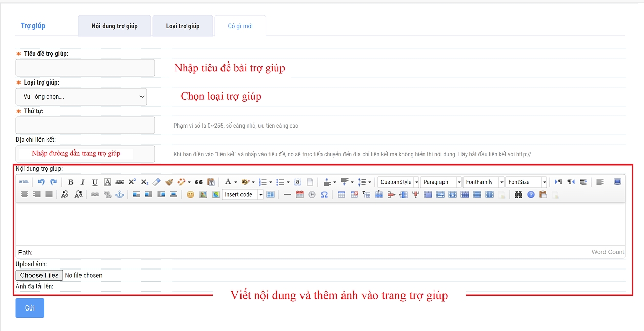
Task: Open the Loại trợ giúp dropdown
Action: tap(81, 96)
